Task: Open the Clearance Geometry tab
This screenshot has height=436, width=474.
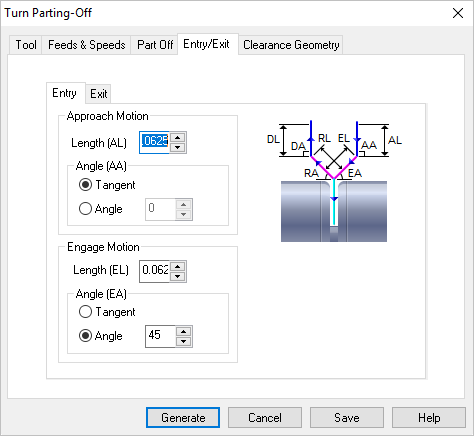Action: coord(291,45)
